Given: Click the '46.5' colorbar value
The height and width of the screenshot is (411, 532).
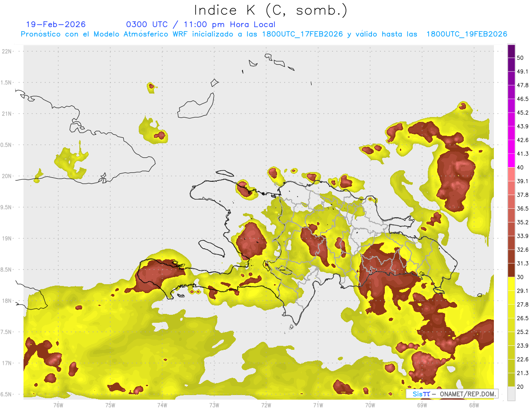Looking at the screenshot, I should point(522,99).
